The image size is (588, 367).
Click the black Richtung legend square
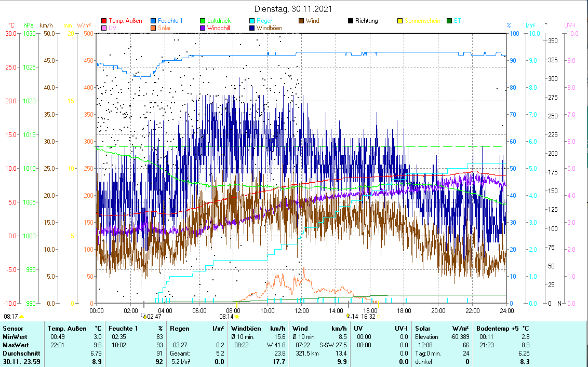351,21
